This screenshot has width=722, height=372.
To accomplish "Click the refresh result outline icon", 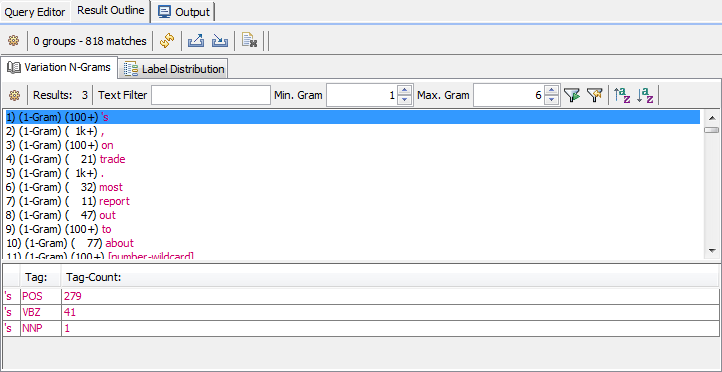I will pos(167,41).
